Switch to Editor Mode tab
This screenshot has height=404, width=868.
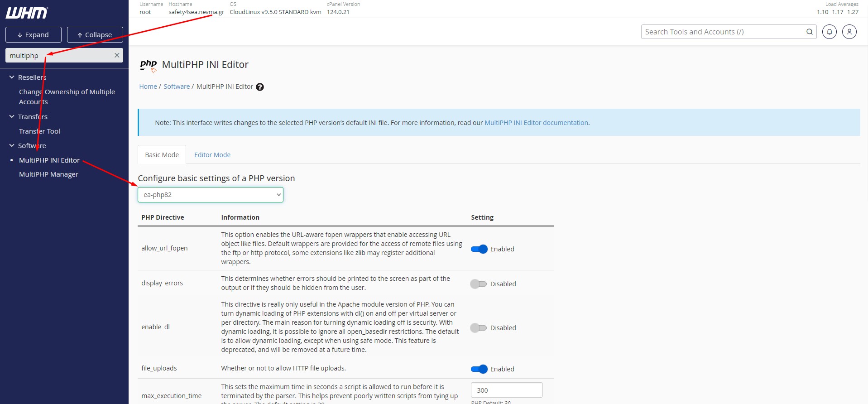point(212,155)
